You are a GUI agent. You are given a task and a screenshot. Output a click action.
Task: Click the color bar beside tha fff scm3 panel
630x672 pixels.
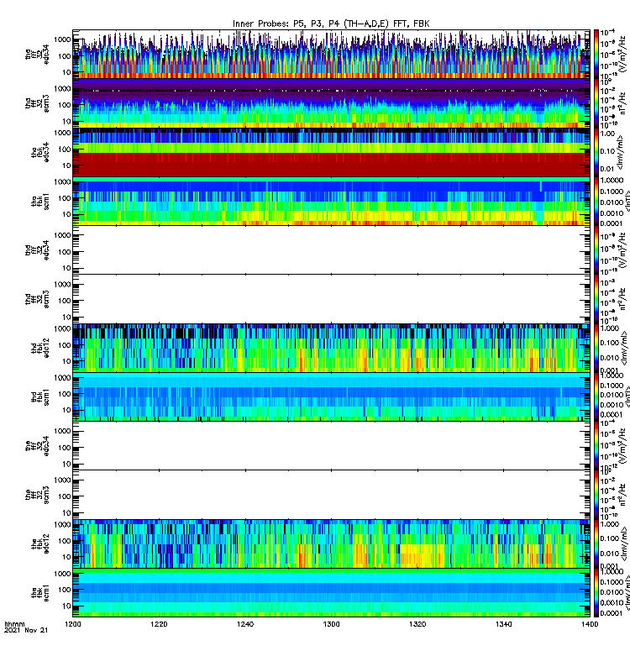click(596, 102)
